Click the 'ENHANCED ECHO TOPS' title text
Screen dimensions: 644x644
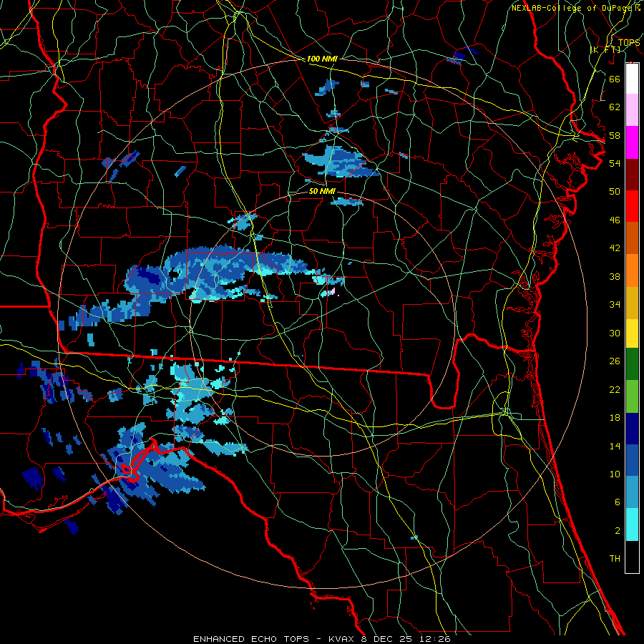tap(251, 639)
